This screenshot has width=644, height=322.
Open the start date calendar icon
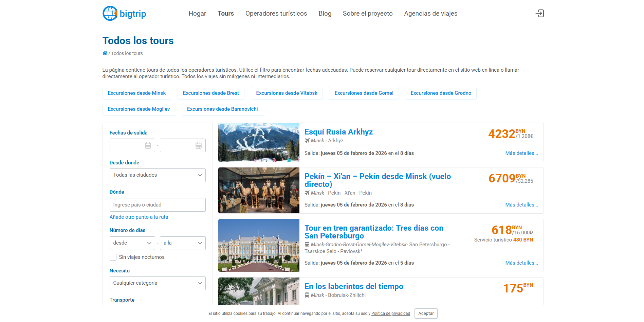148,145
